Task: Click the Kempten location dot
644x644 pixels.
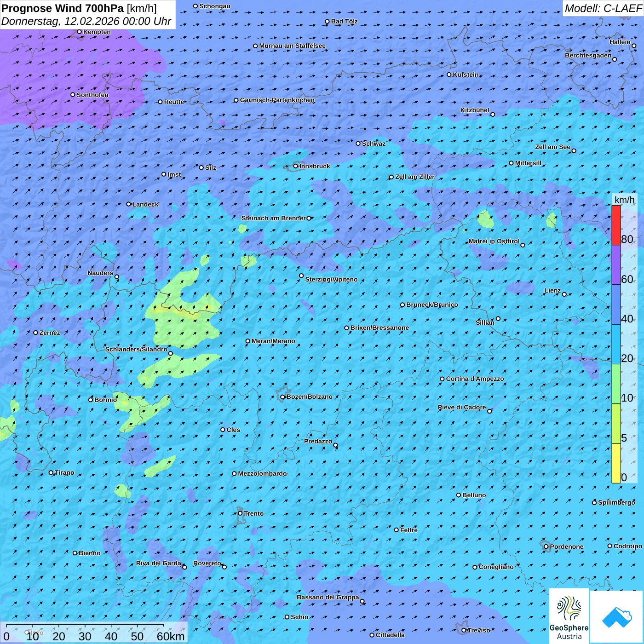Action: [x=79, y=32]
